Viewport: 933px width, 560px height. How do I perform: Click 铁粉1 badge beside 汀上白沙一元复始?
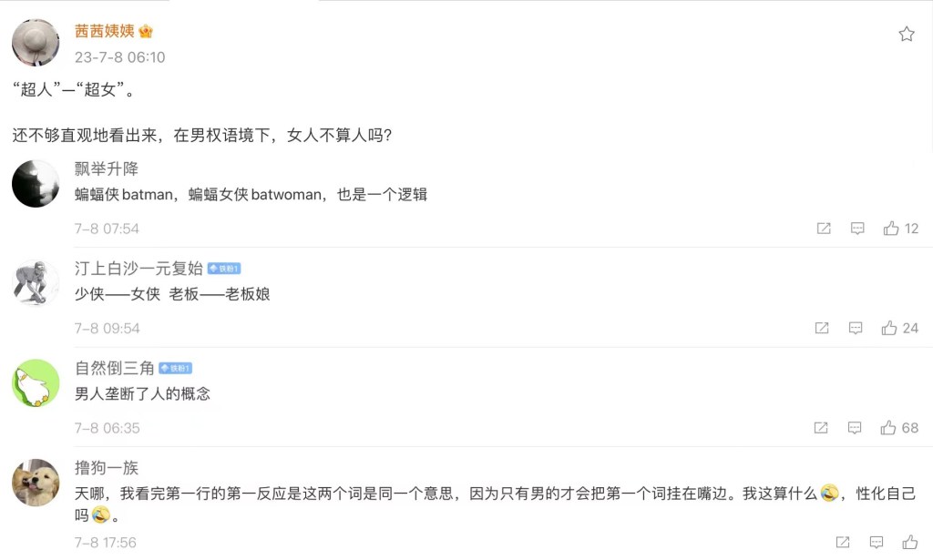click(224, 269)
